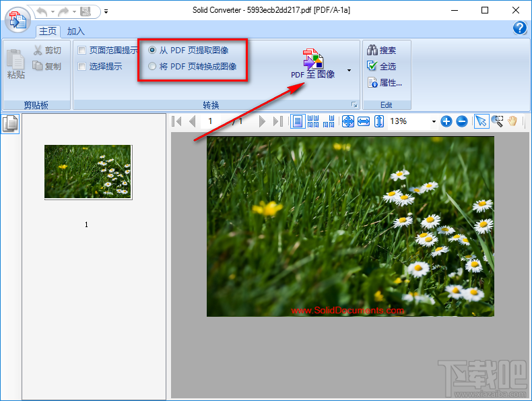The height and width of the screenshot is (401, 532).
Task: Click the current page number field
Action: (210, 121)
